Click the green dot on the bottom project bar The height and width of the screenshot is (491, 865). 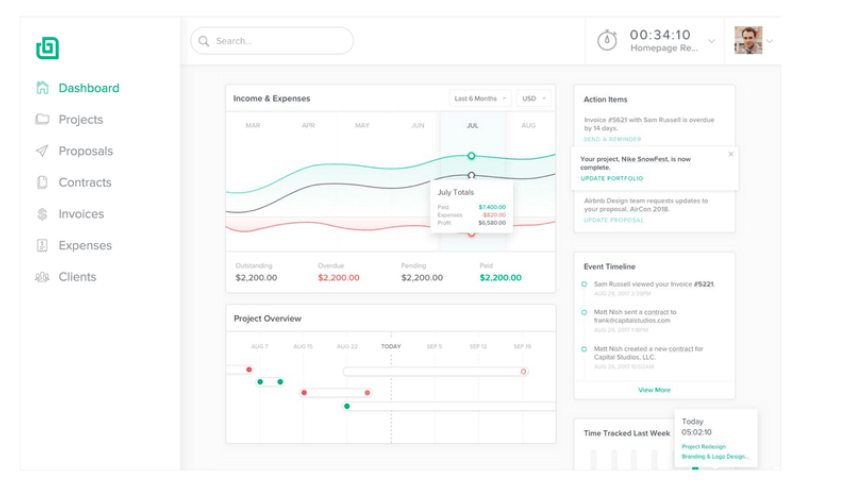pos(347,406)
